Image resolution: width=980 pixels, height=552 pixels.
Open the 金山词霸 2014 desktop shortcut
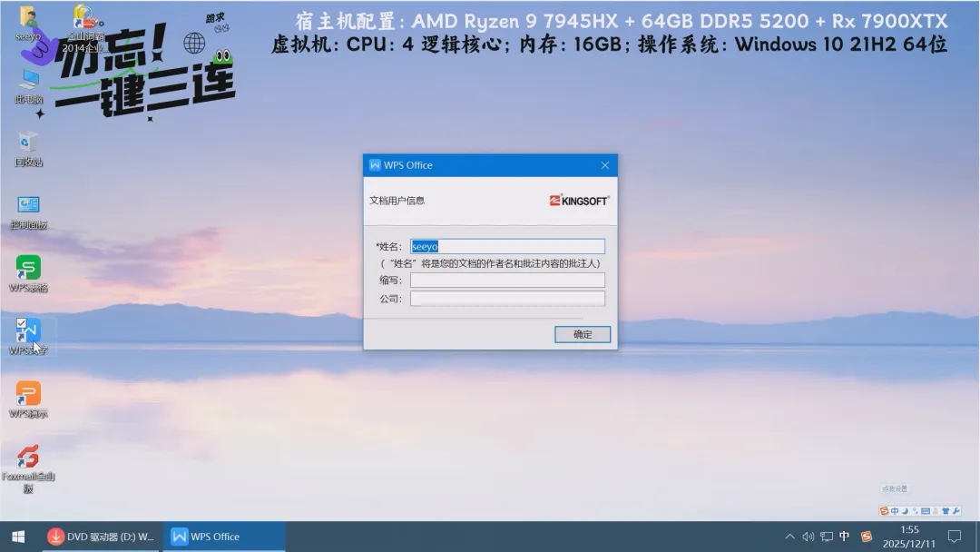(83, 28)
